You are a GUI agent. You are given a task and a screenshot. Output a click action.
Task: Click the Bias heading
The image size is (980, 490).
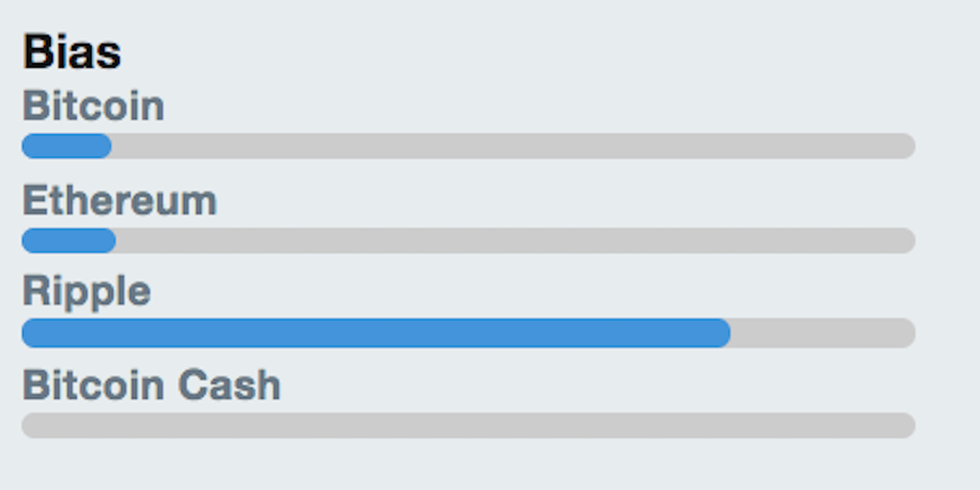[x=72, y=53]
